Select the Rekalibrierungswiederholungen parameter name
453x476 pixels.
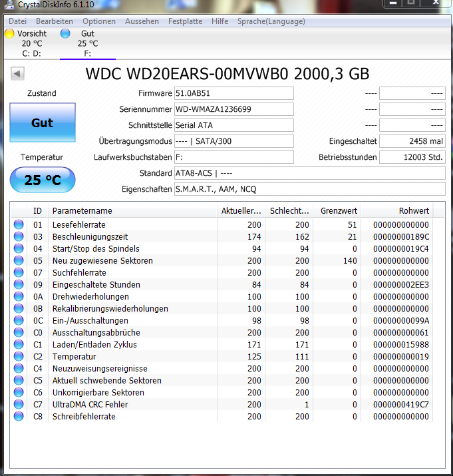(110, 309)
